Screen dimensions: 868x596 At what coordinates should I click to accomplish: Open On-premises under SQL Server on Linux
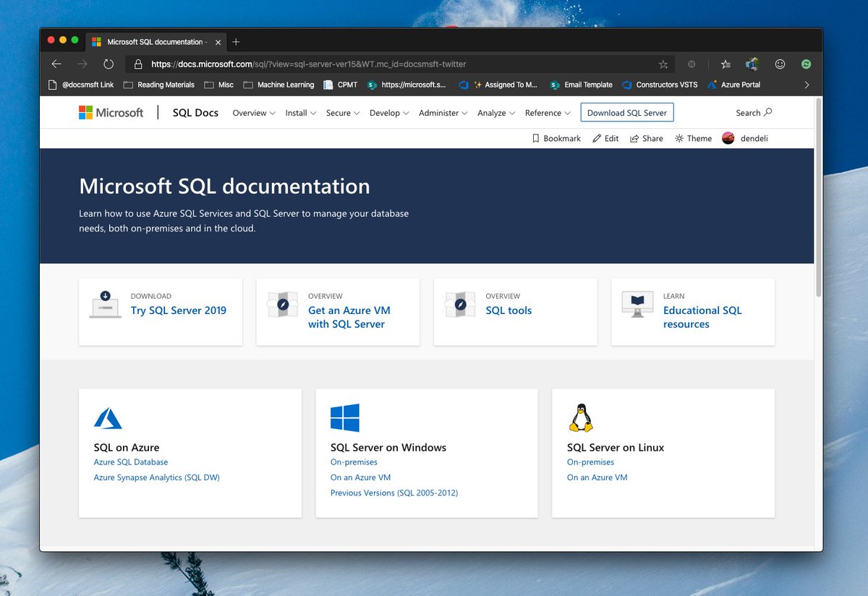591,462
